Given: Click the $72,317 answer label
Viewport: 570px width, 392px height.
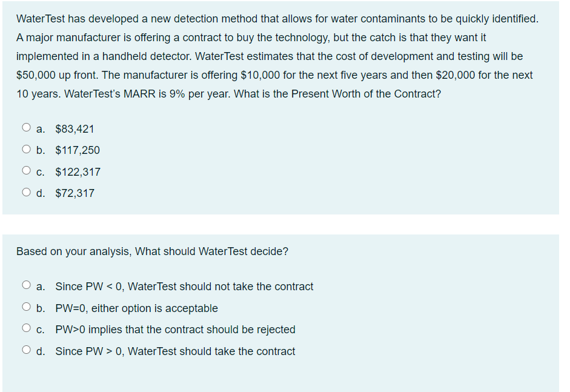Looking at the screenshot, I should (x=74, y=193).
